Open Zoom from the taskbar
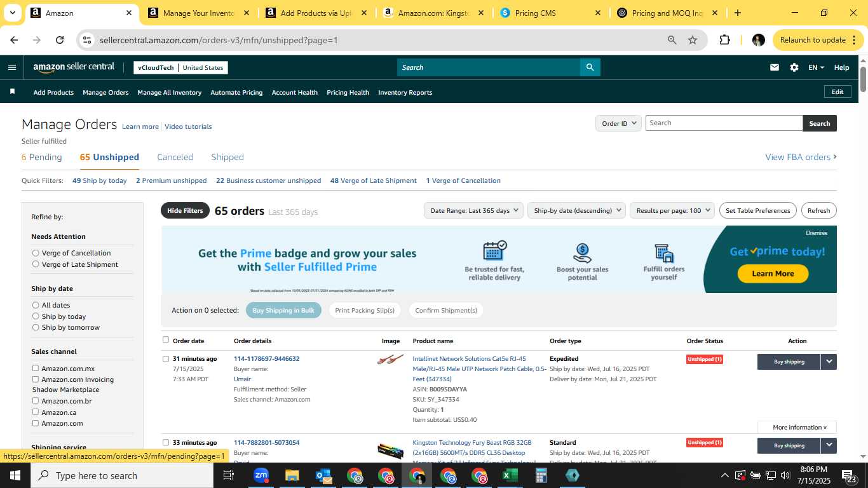This screenshot has height=488, width=868. pyautogui.click(x=261, y=475)
